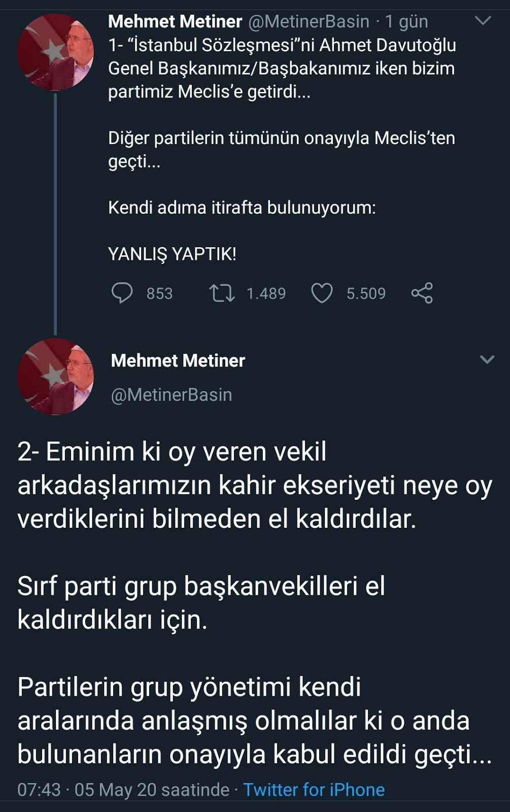The width and height of the screenshot is (510, 812).
Task: Open profile picture on the first tweet
Action: click(x=55, y=52)
